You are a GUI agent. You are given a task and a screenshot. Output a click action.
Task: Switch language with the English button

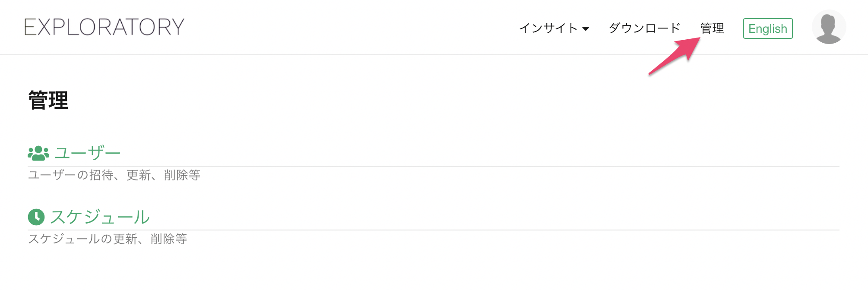point(768,28)
